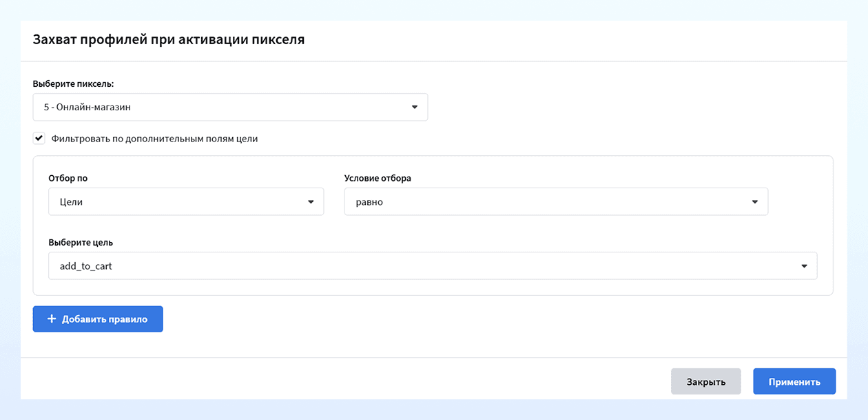Click the dialog title 'Захват профилей при активации пикселя'
The width and height of the screenshot is (868, 420).
[x=169, y=39]
